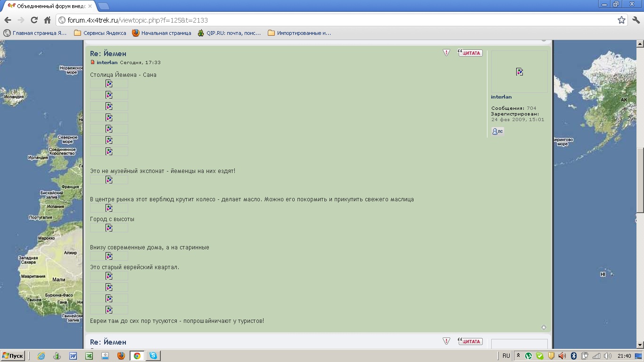Switch RU keyboard language indicator
This screenshot has height=362, width=644.
click(x=506, y=356)
